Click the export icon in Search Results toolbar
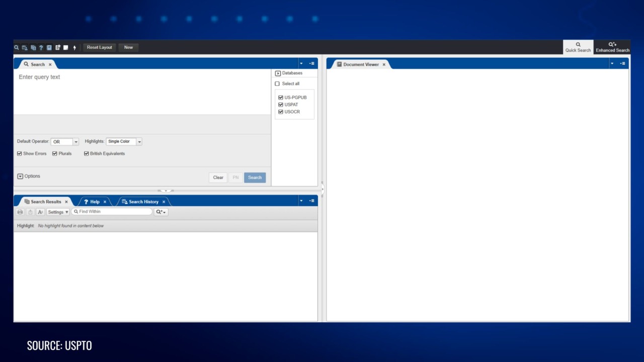Image resolution: width=644 pixels, height=362 pixels. [x=30, y=212]
